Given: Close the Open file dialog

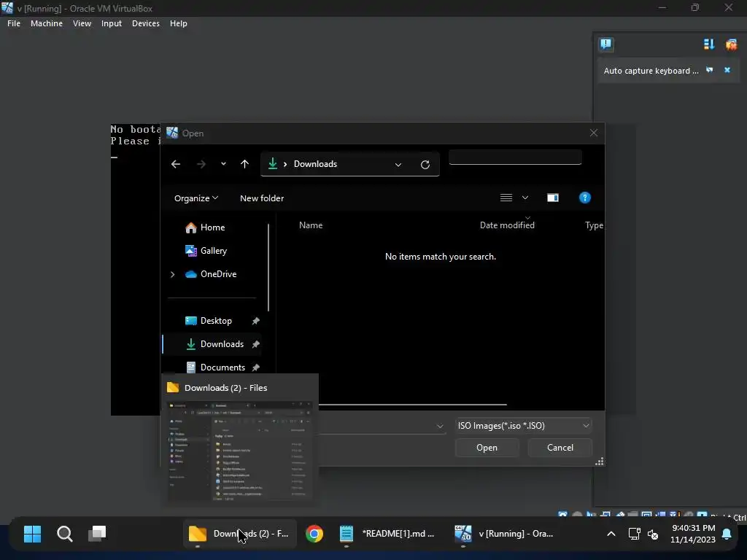Looking at the screenshot, I should coord(594,133).
